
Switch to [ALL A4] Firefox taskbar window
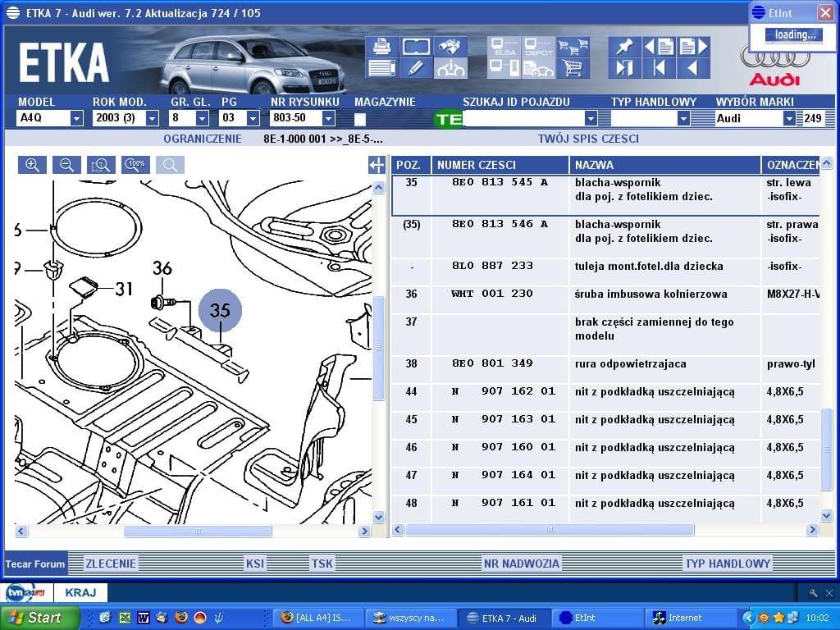pos(319,618)
